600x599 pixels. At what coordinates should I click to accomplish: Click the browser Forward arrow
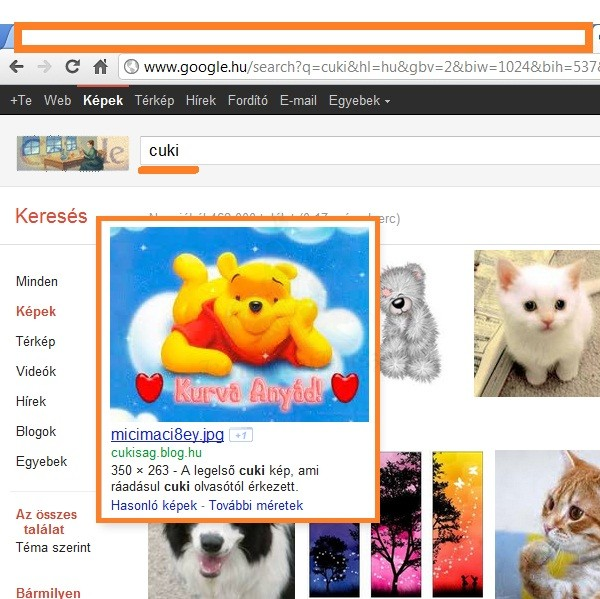[44, 67]
